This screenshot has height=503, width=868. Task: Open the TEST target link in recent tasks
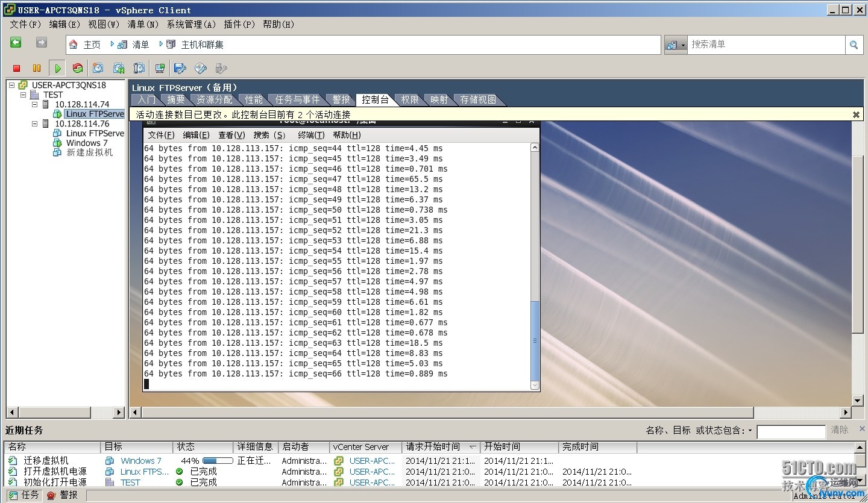click(x=130, y=483)
